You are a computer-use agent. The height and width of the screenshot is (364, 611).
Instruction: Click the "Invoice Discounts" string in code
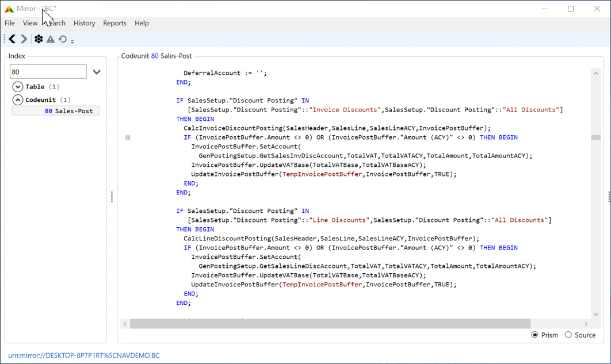[x=345, y=110]
